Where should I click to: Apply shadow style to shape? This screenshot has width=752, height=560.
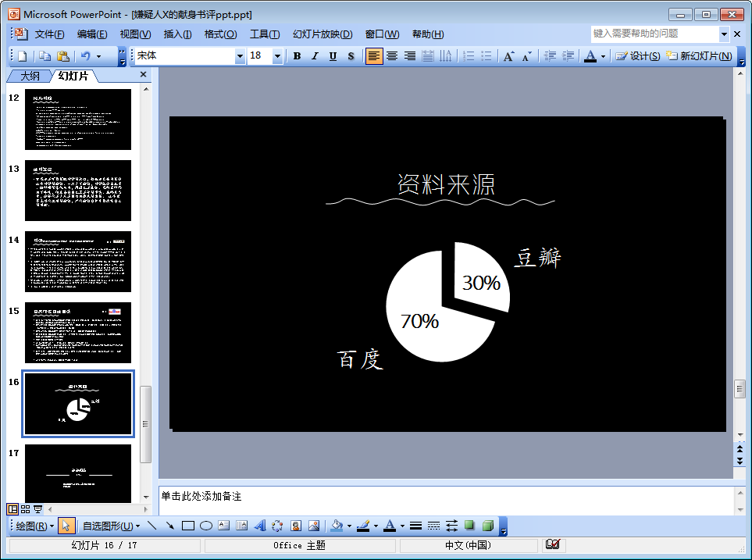(x=469, y=526)
